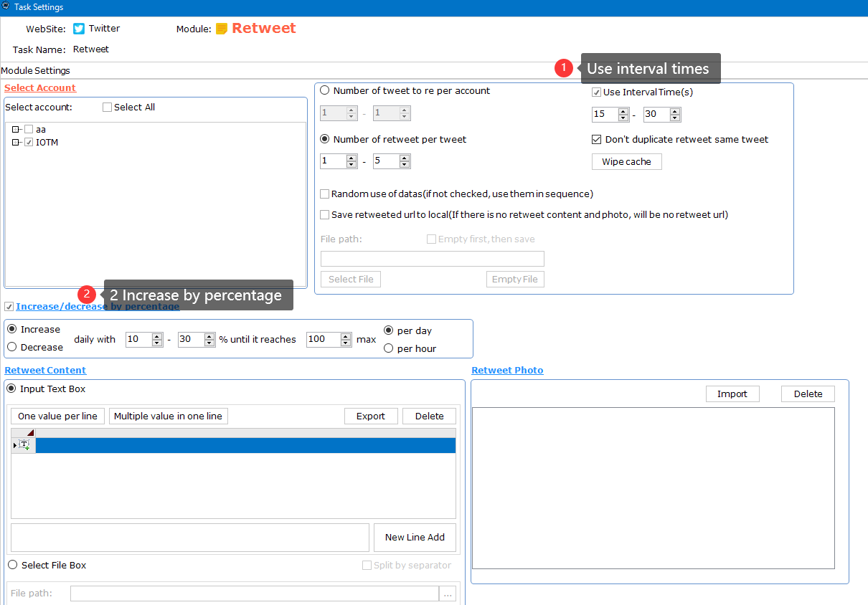Click the interval time field showing 15

coord(605,115)
